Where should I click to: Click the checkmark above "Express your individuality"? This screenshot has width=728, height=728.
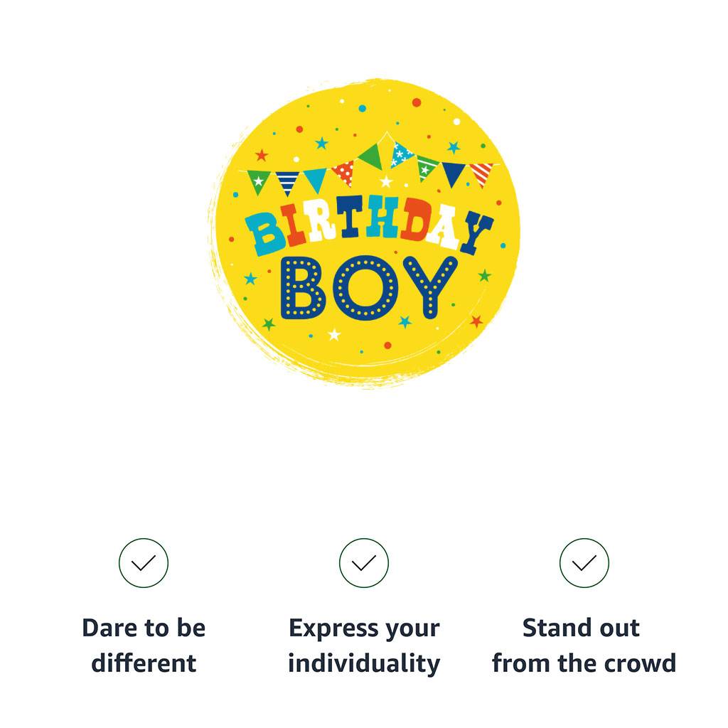click(x=364, y=563)
